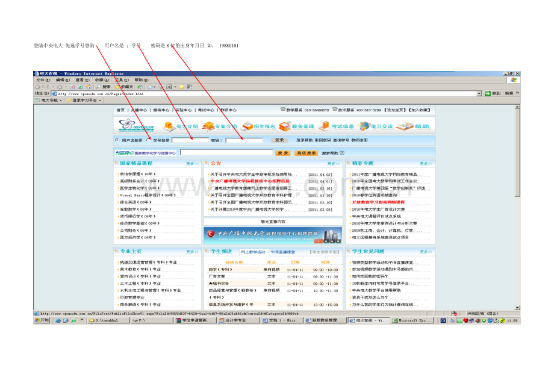Open 教务管理 navigation icon
Image resolution: width=554 pixels, height=392 pixels.
[x=296, y=126]
